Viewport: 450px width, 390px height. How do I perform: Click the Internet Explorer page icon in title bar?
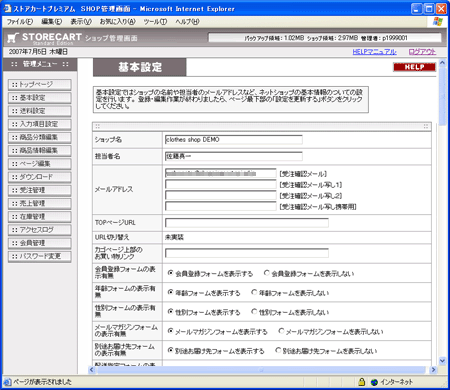pyautogui.click(x=7, y=9)
